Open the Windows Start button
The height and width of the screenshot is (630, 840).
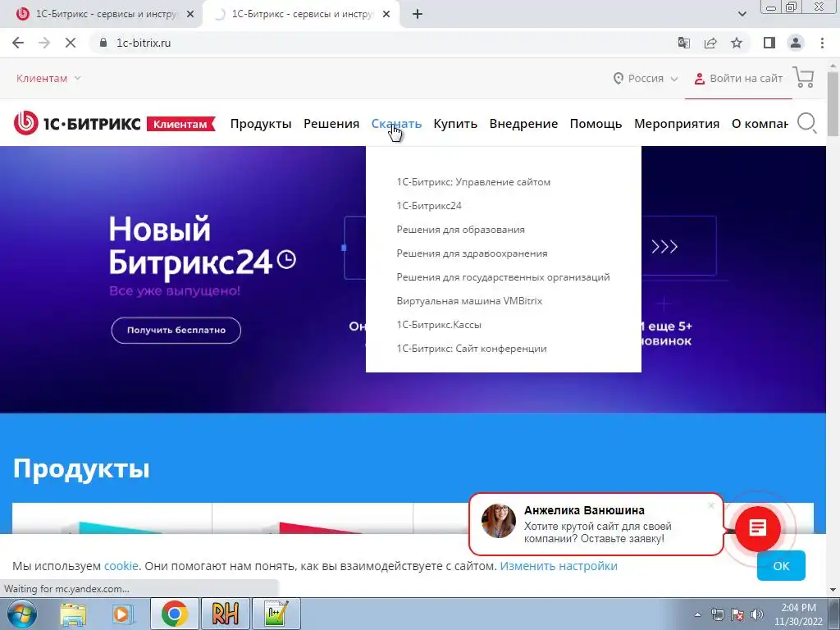pyautogui.click(x=21, y=614)
